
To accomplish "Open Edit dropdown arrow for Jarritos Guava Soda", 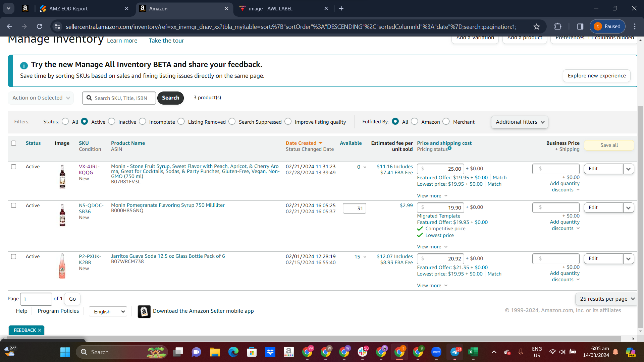I will [x=629, y=259].
